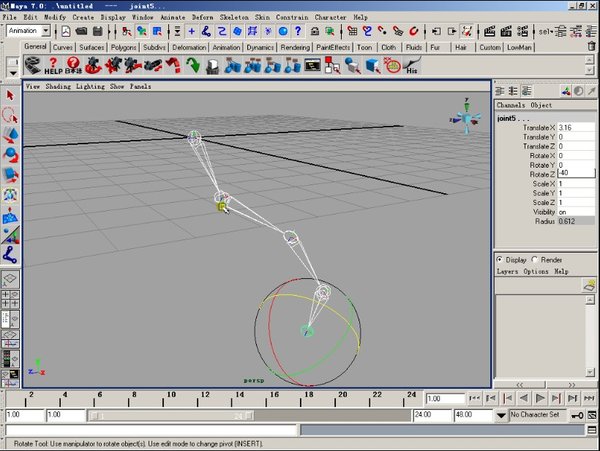Select the arrow Select tool in toolbox
Image resolution: width=600 pixels, height=451 pixels.
point(10,95)
